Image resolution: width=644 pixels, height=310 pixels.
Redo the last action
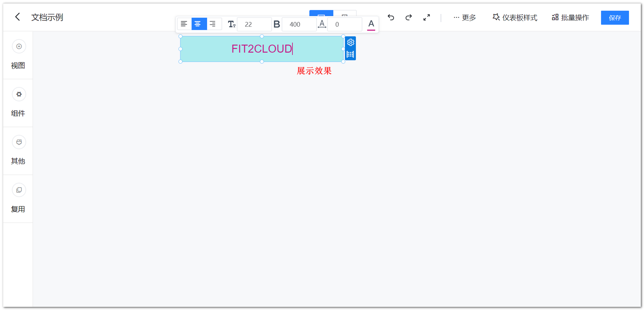pyautogui.click(x=409, y=17)
